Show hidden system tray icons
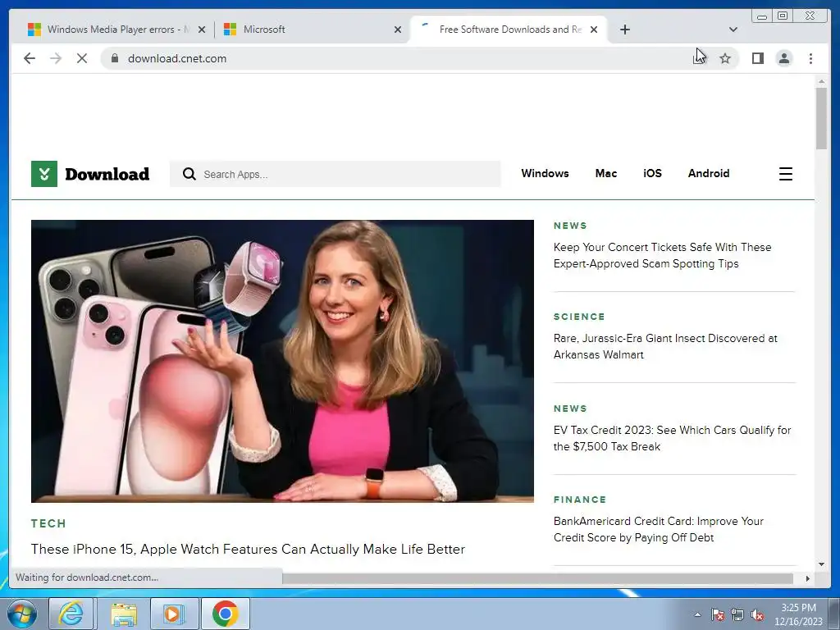 [x=697, y=614]
